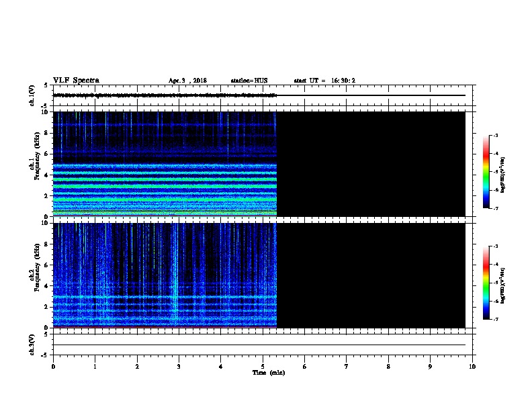
Task: Select the date text "Apr. 3, 2018"
Action: pos(187,81)
